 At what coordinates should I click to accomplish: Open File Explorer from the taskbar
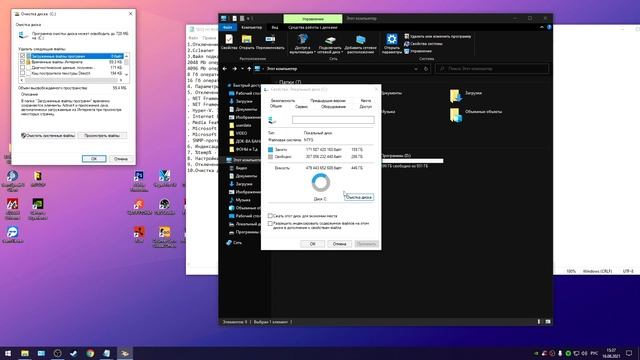coord(25,353)
